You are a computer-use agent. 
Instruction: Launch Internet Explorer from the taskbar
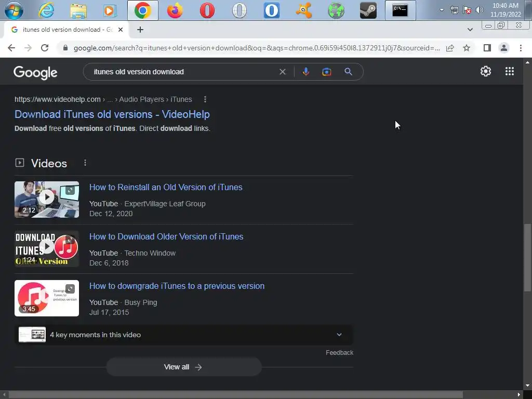(x=46, y=10)
